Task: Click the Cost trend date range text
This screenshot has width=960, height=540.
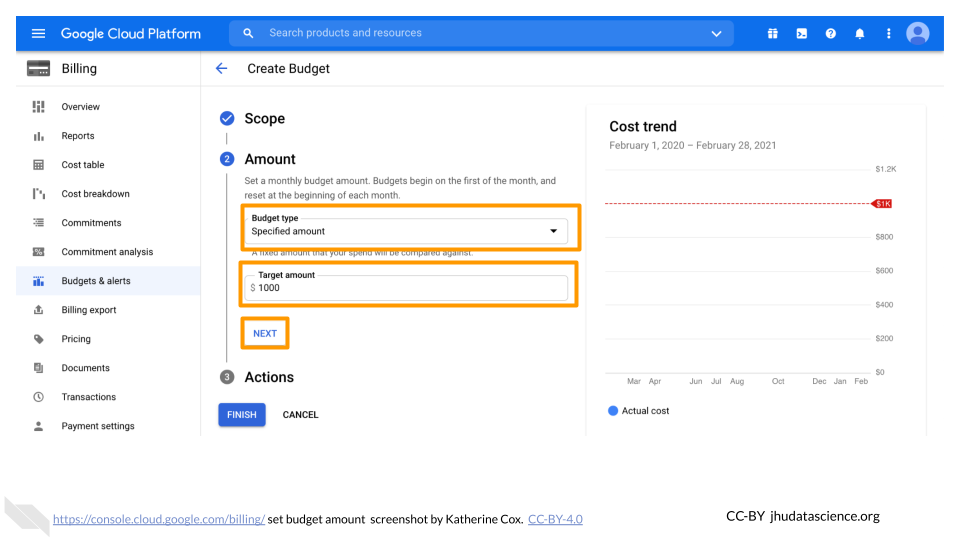Action: pos(692,145)
